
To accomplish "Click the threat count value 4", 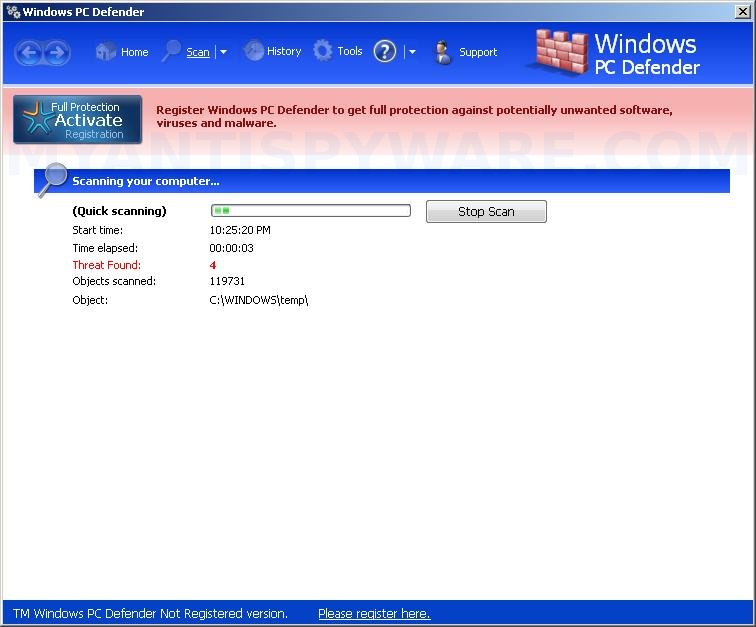I will click(x=213, y=265).
